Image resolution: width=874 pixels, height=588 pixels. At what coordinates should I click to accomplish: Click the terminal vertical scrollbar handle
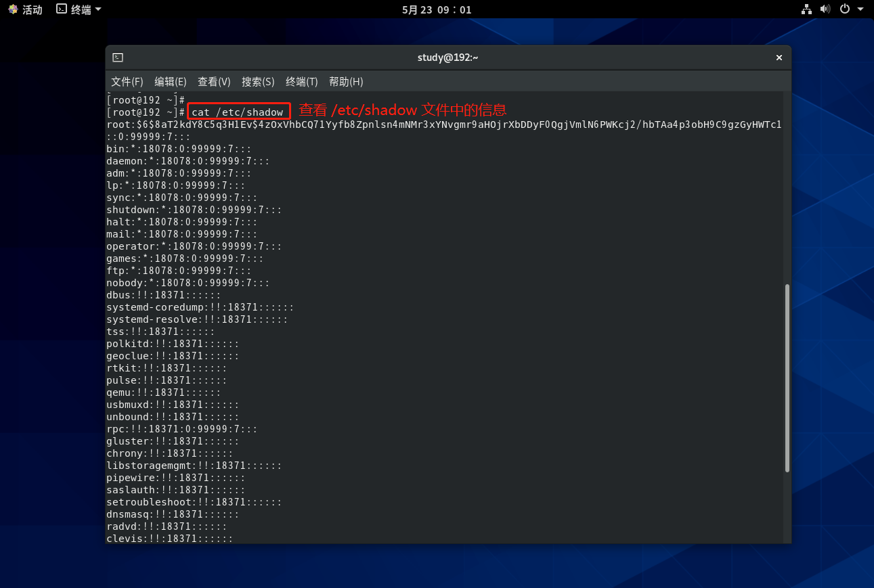(x=787, y=378)
